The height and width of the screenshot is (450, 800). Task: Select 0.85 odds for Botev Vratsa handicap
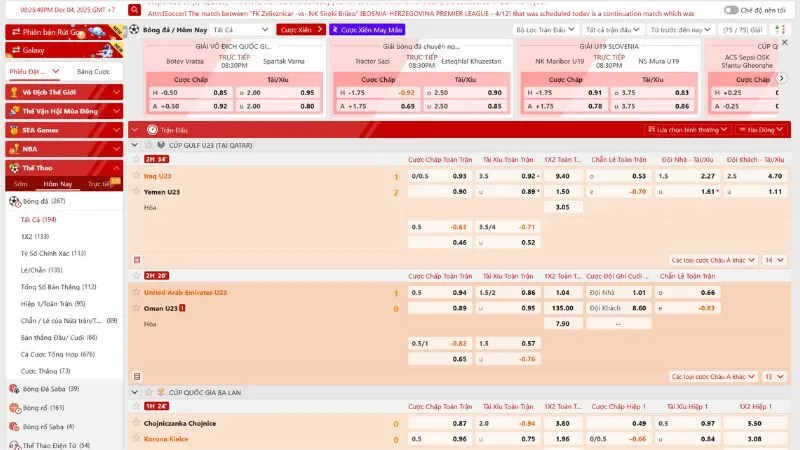pyautogui.click(x=220, y=92)
